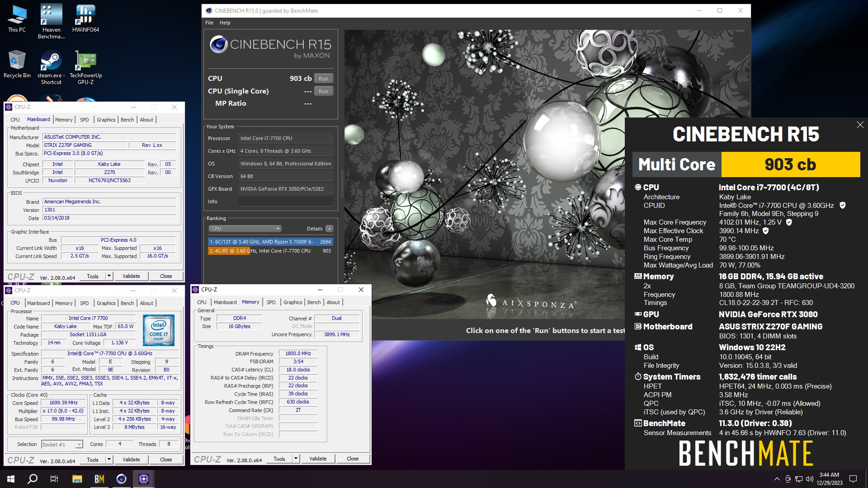
Task: Click the CPUID verified shield icon
Action: 842,205
